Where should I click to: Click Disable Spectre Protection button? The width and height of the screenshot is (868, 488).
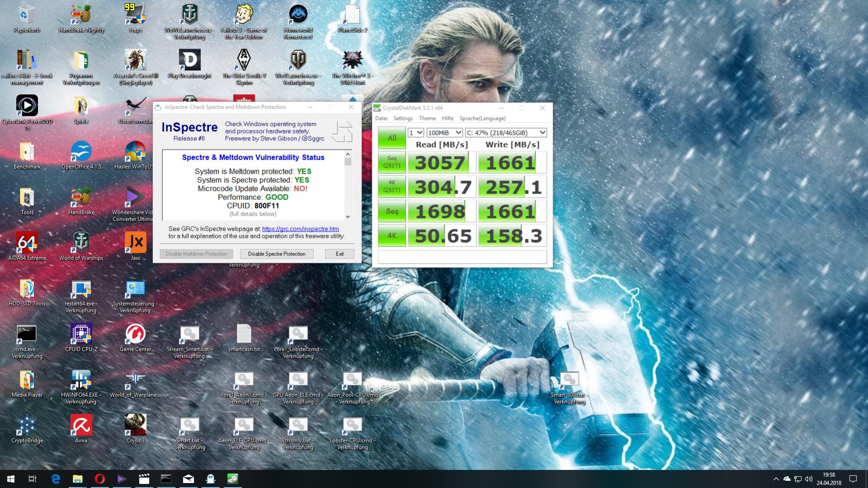click(276, 254)
